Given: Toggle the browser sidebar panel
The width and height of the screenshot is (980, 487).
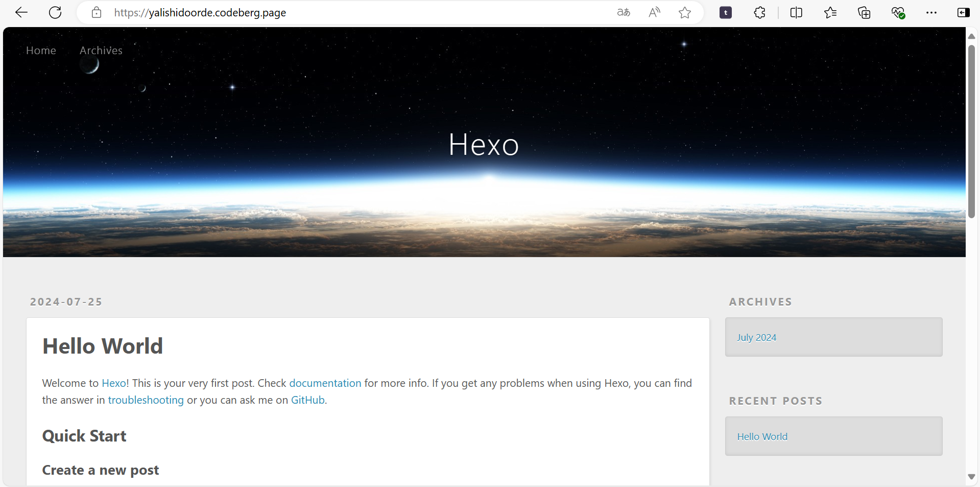Looking at the screenshot, I should tap(963, 13).
